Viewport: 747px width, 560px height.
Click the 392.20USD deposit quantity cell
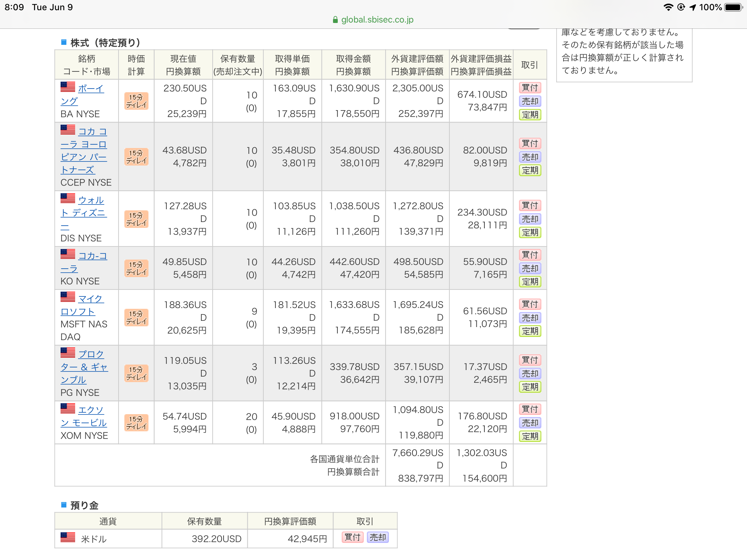pos(205,539)
